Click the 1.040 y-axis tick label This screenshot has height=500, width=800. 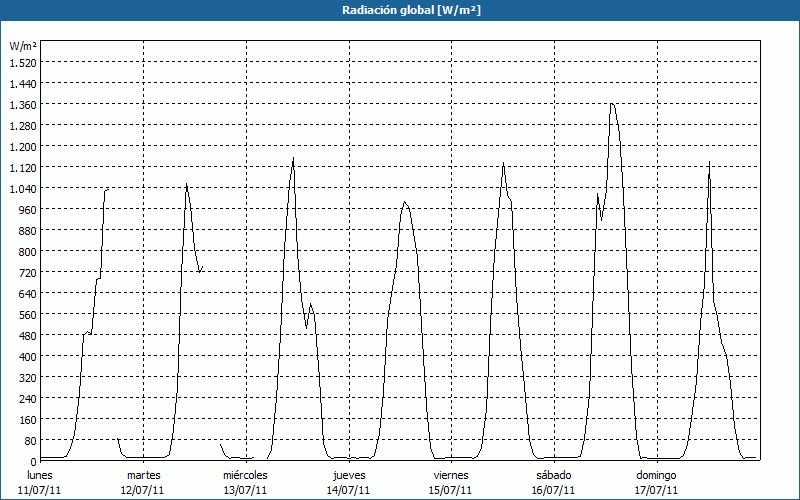[22, 188]
